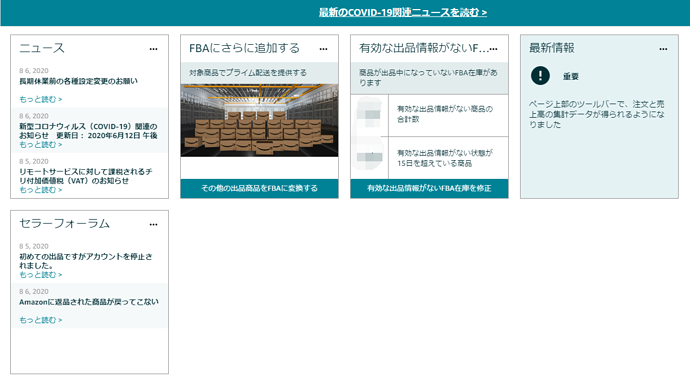Open the FBAにさらに追加する card options menu

(x=323, y=49)
